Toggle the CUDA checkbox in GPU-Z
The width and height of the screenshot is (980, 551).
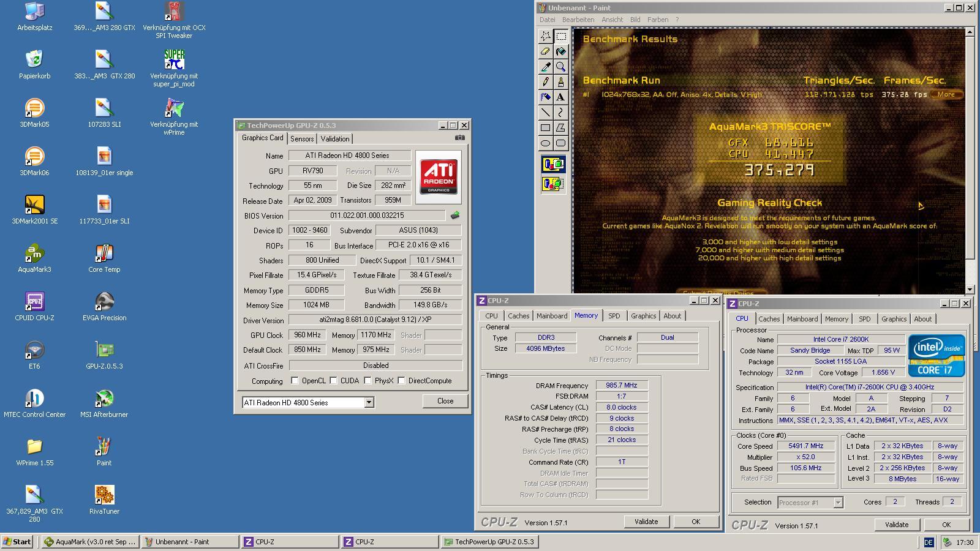333,381
